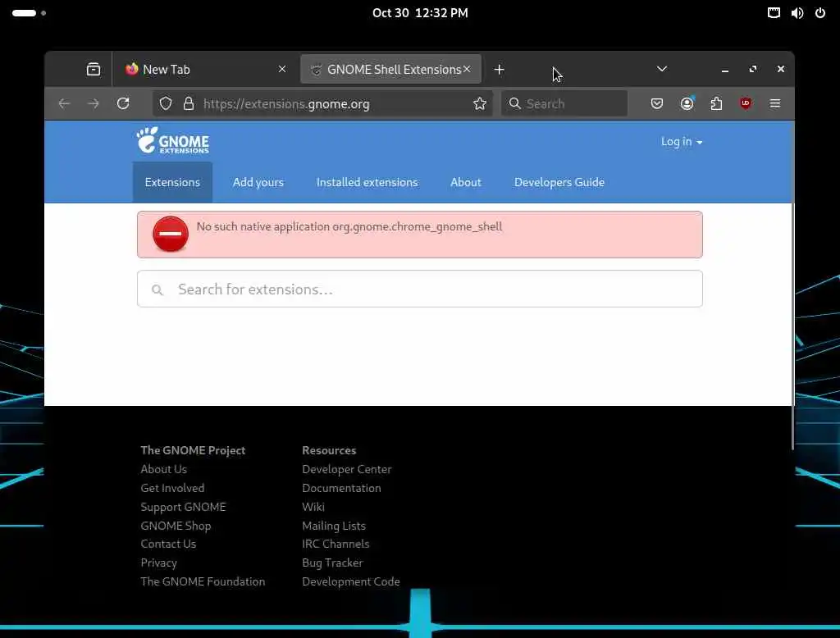Focus the browser Search box

pyautogui.click(x=564, y=103)
